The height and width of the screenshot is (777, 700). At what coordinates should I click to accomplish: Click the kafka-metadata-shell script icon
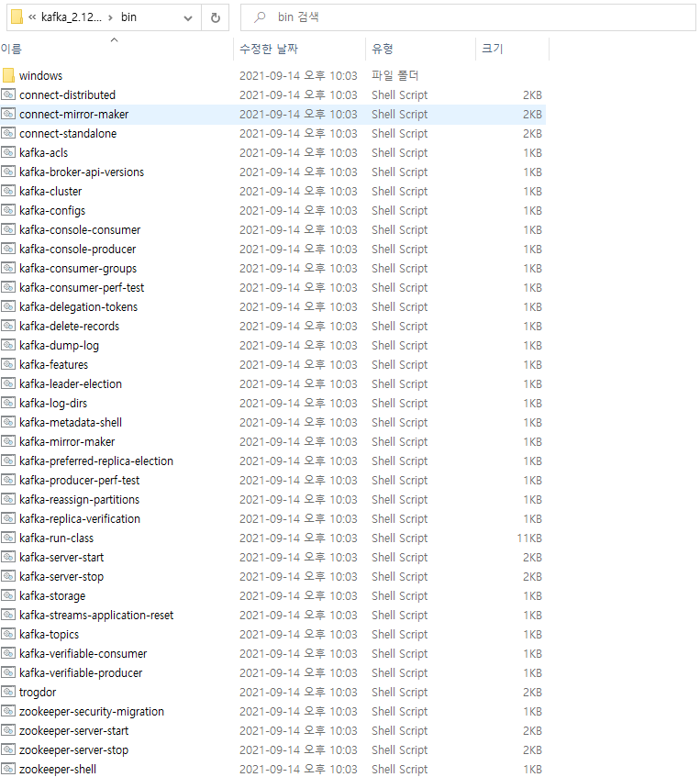(x=8, y=422)
